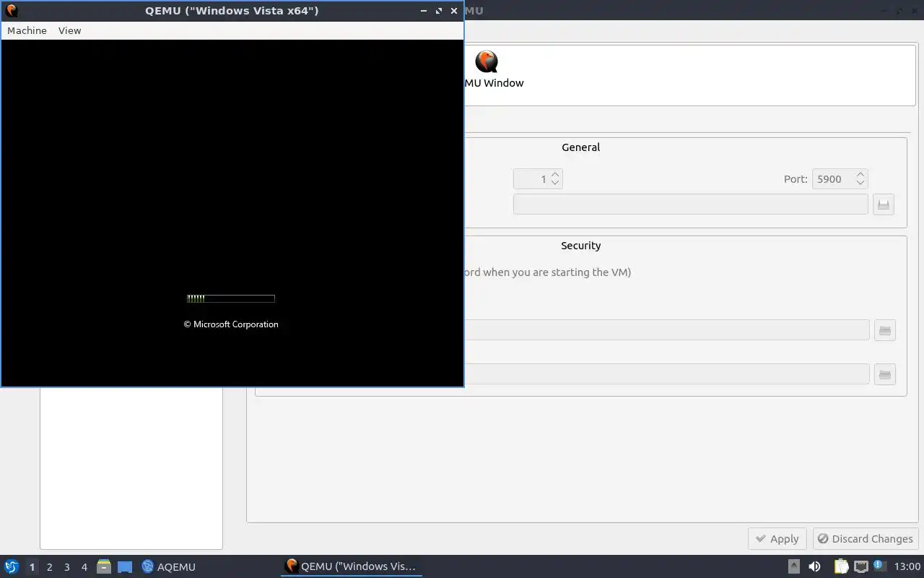Click the second browse icon in Security section
Screen dimensions: 924x578
[x=884, y=374]
